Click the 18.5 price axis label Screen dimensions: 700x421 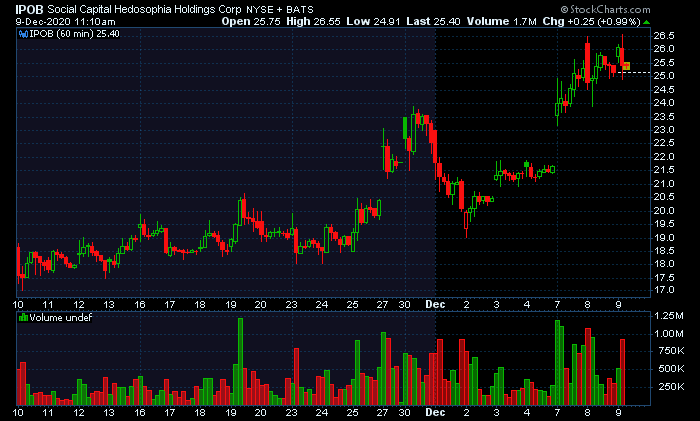tap(664, 250)
